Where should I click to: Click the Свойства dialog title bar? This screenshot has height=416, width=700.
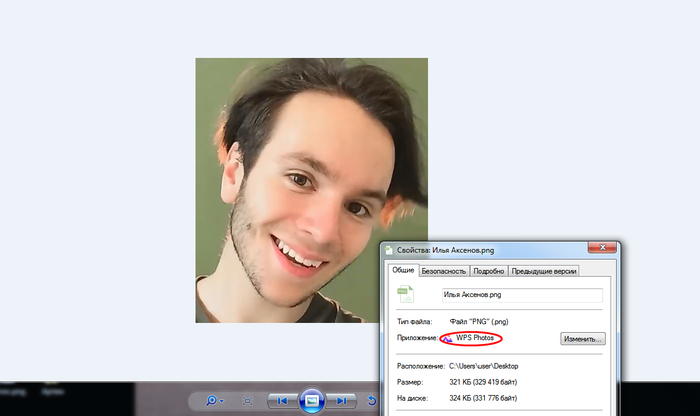pos(500,251)
